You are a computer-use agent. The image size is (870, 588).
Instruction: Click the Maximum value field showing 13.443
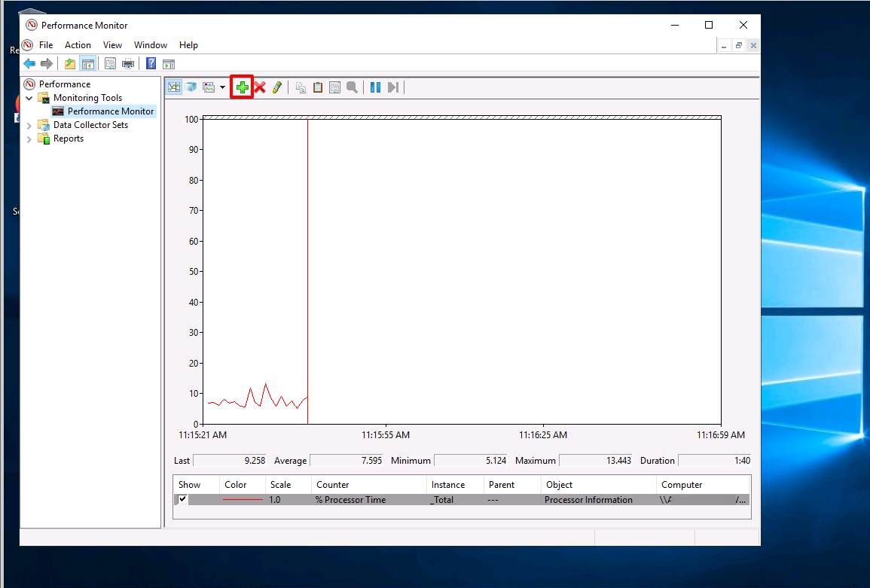[596, 461]
